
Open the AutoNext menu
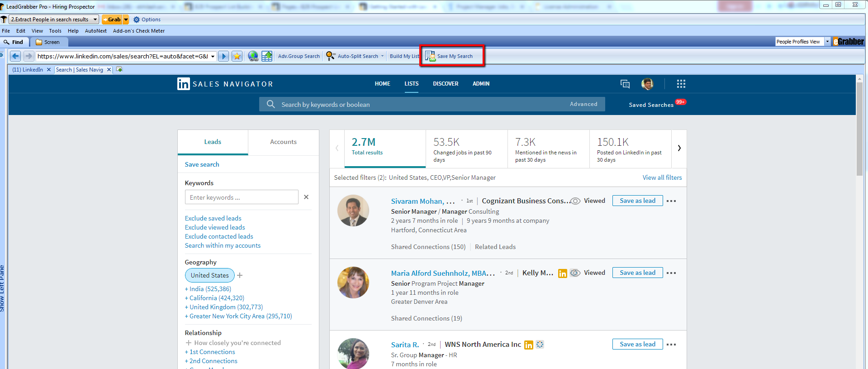[x=96, y=31]
